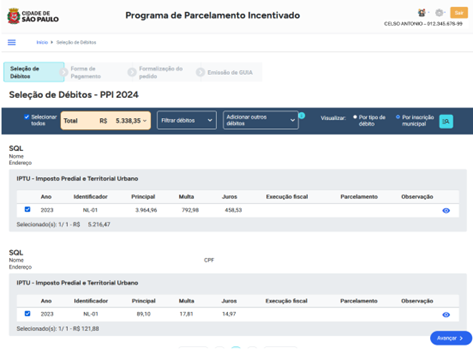Click the Execução fiscal header in first table
Screen dimensions: 473x360
[287, 197]
